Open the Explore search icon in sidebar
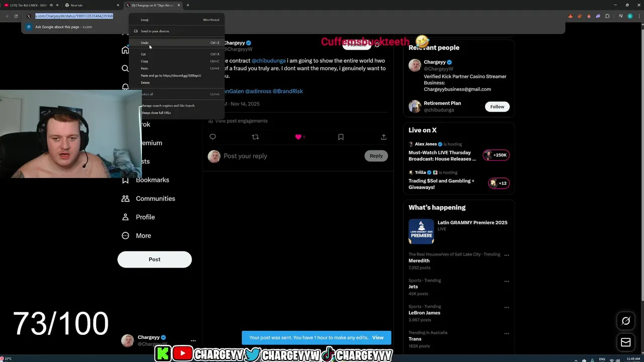Viewport: 644px width, 362px height. pos(125,68)
